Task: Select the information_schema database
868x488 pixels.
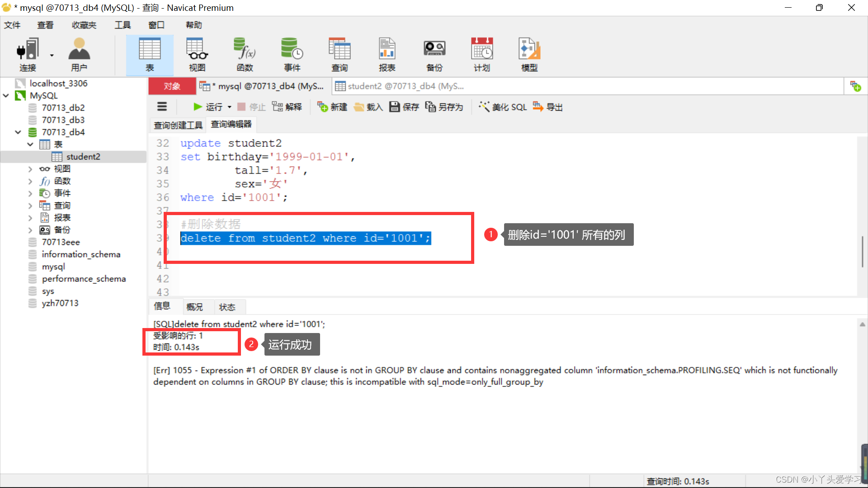Action: coord(81,254)
